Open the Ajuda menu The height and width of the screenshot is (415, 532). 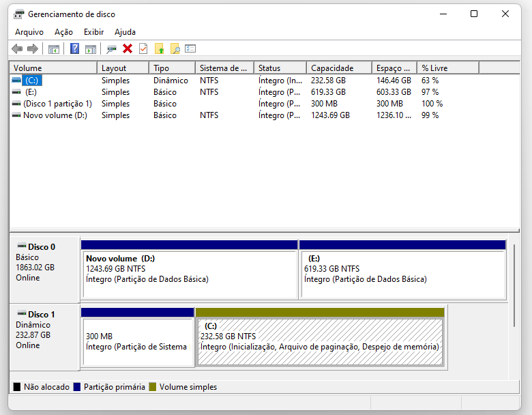[x=125, y=32]
